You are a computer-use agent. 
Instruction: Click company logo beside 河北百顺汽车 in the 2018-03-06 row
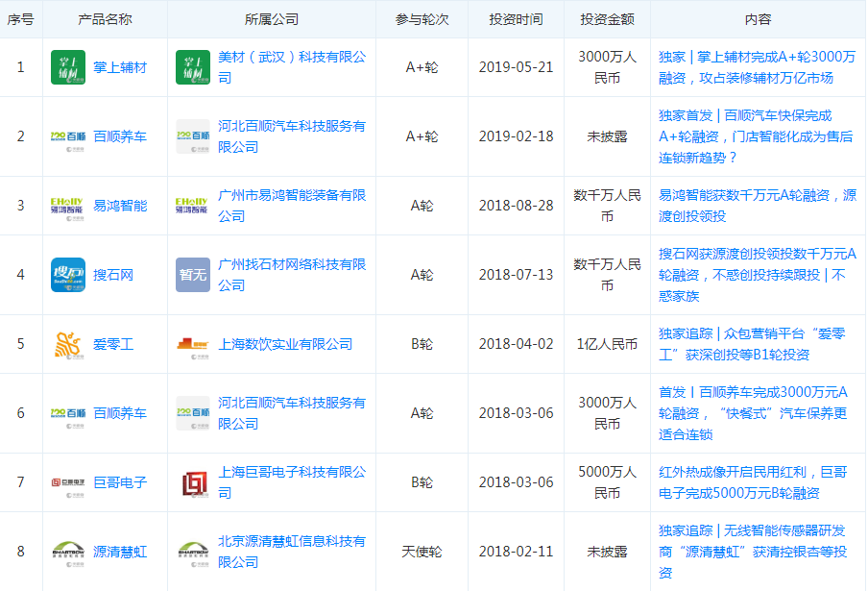coord(193,413)
